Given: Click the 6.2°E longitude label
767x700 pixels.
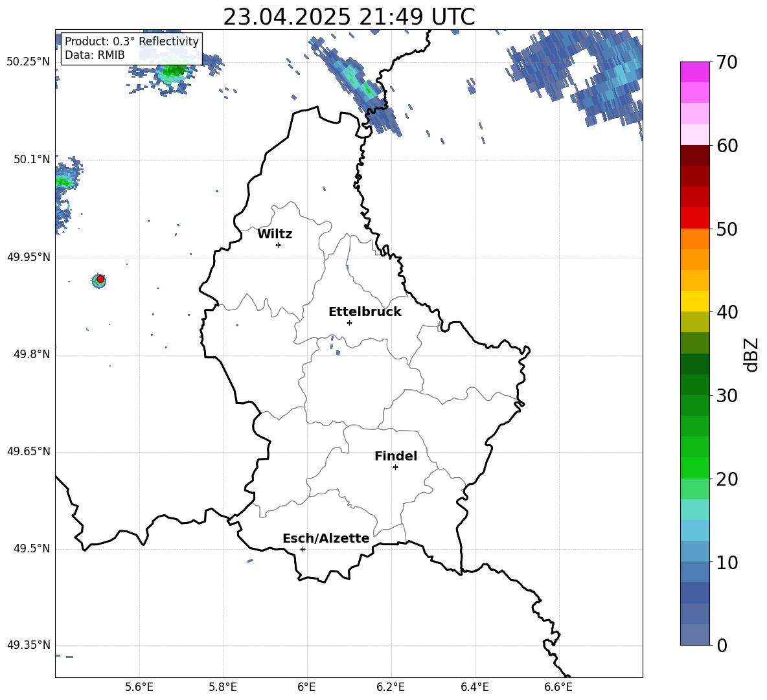Looking at the screenshot, I should tap(391, 687).
